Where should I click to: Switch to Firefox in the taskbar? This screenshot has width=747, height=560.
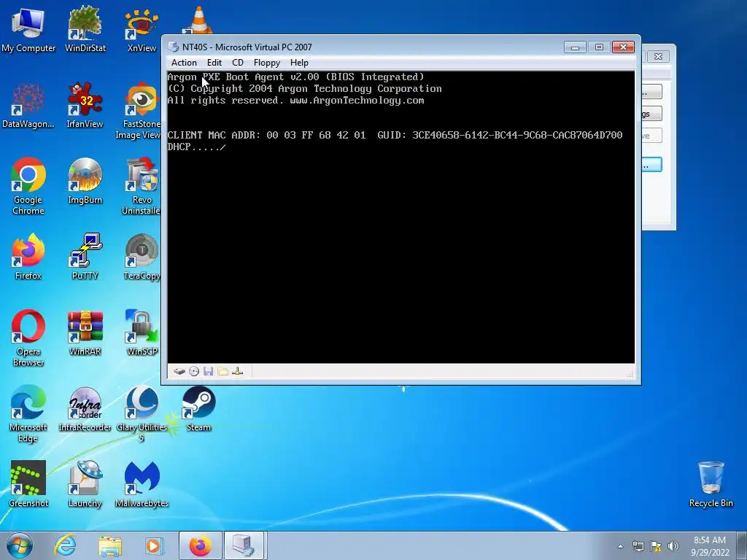tap(200, 545)
